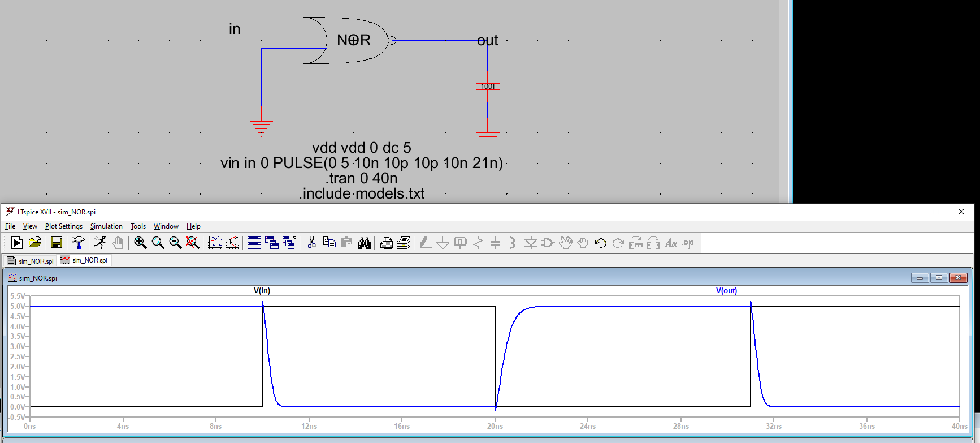Image resolution: width=980 pixels, height=443 pixels.
Task: Minimize the sim_NOR.spi plot child window
Action: point(920,278)
